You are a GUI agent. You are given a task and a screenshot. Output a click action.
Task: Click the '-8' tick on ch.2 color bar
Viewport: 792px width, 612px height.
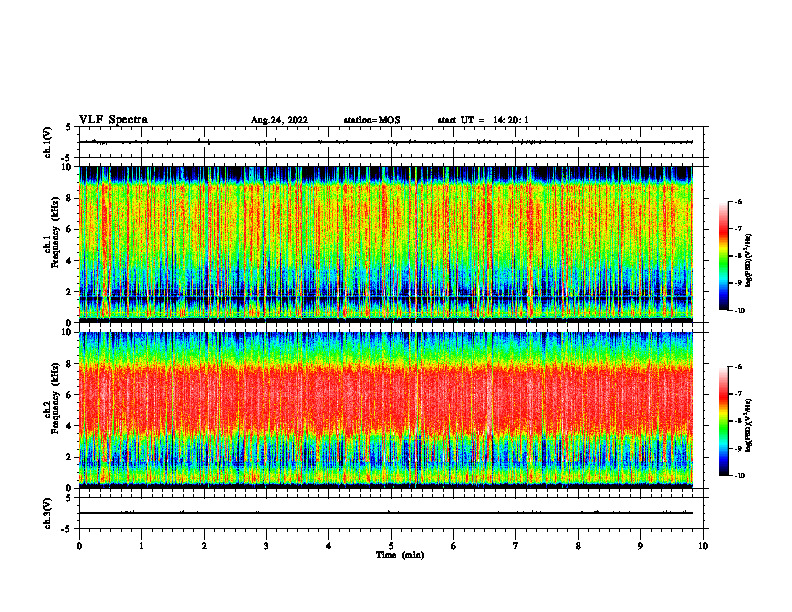click(738, 421)
